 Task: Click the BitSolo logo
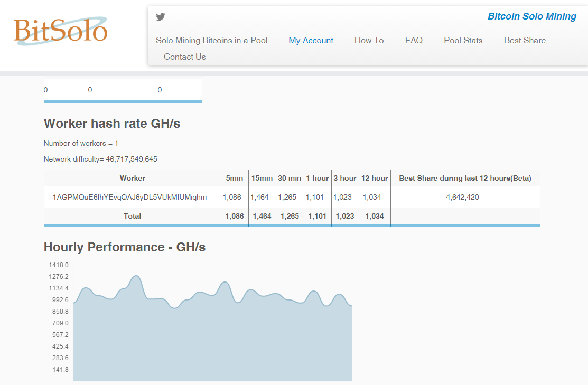point(61,31)
